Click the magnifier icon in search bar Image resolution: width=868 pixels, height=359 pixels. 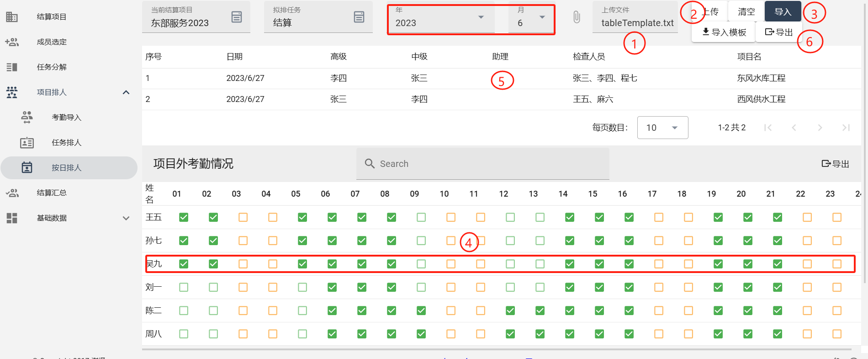(x=370, y=164)
